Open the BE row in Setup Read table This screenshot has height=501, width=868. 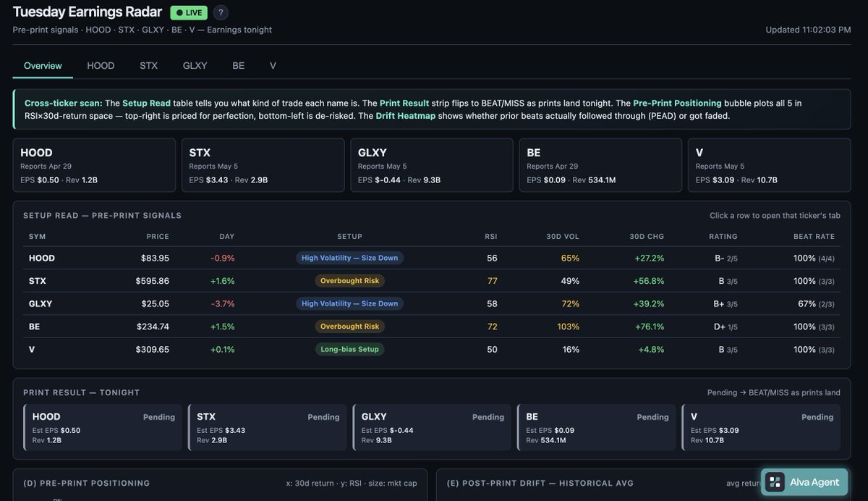click(x=432, y=327)
